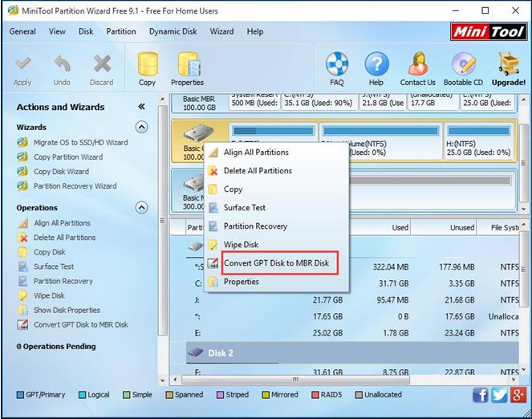Click the context menu Delete All Partitions icon
Image resolution: width=532 pixels, height=419 pixels.
(x=213, y=171)
